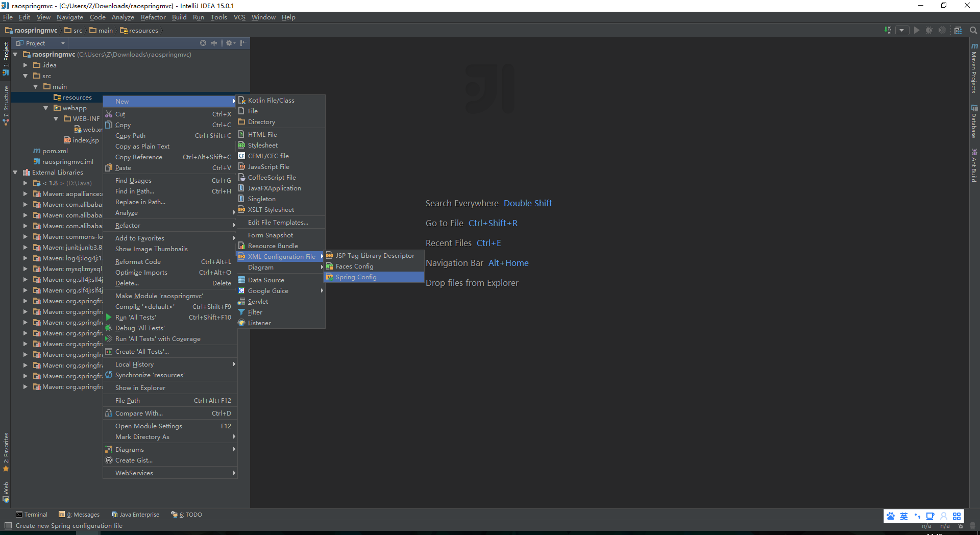Toggle tool window bars icon bottom-left

(x=8, y=526)
